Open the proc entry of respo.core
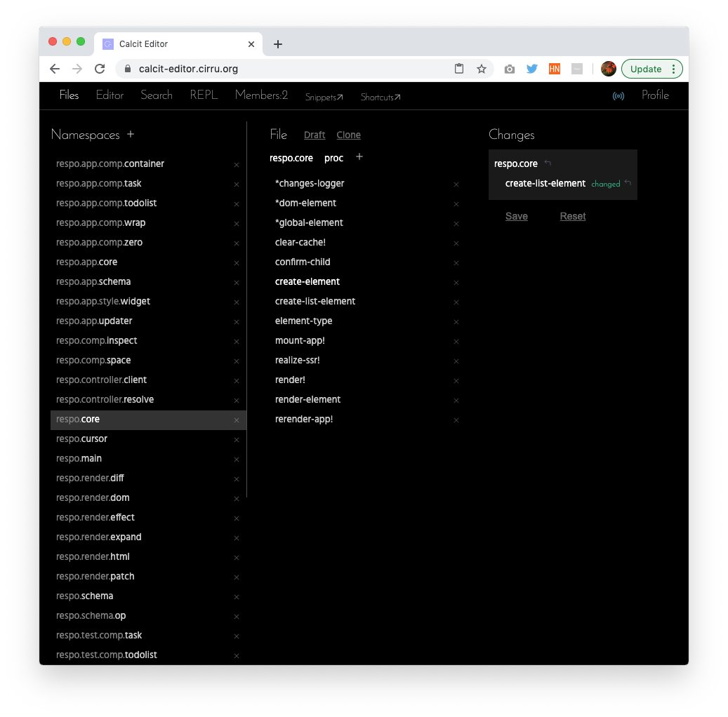The height and width of the screenshot is (717, 728). click(333, 158)
